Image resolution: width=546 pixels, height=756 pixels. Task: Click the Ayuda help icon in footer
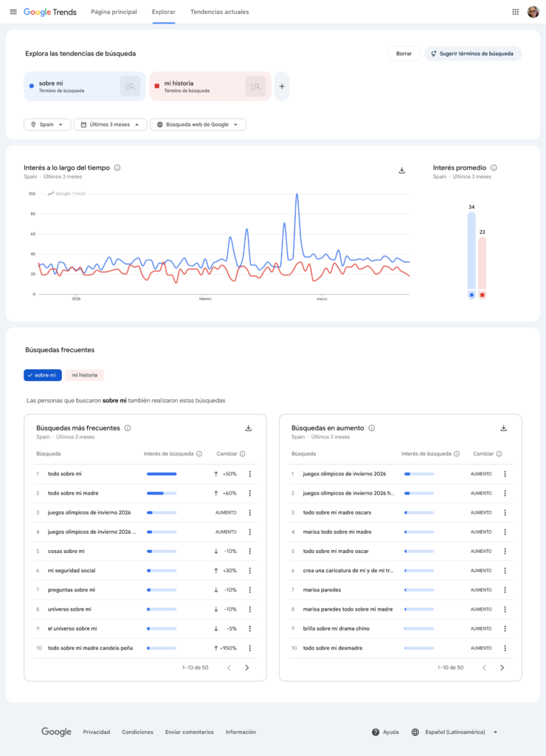pos(376,732)
